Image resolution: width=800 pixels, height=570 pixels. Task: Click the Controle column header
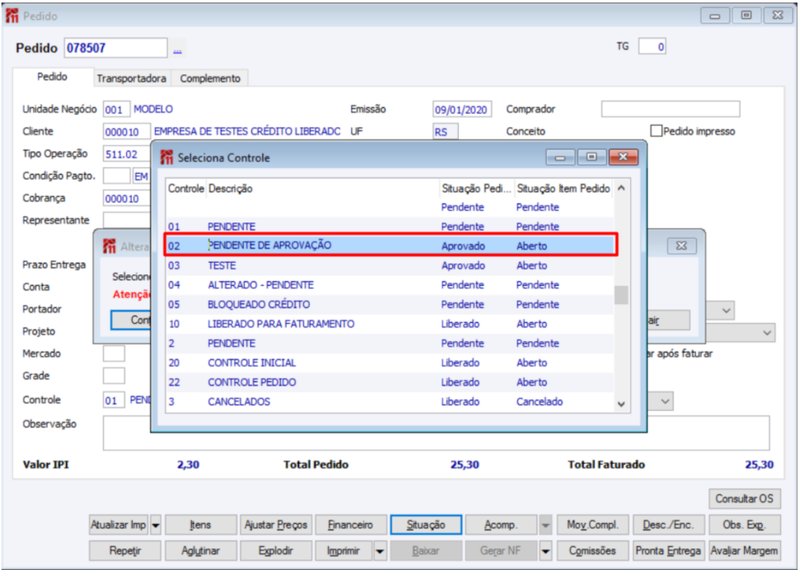(x=186, y=188)
